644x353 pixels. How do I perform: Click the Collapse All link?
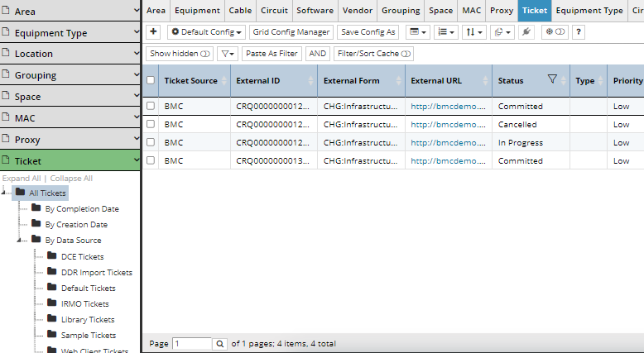71,179
